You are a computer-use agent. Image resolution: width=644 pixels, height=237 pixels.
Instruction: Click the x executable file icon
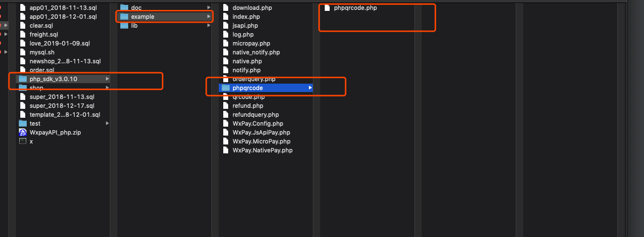click(x=23, y=141)
